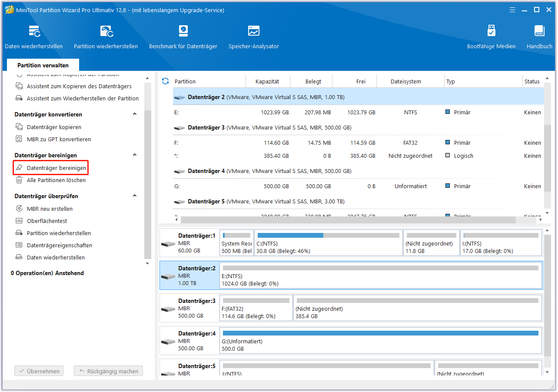The width and height of the screenshot is (558, 392).
Task: Open Partition wiederherstellen in top toolbar
Action: tap(106, 37)
